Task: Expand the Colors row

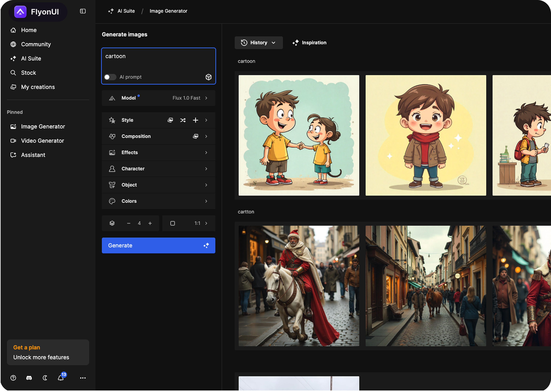Action: tap(158, 201)
